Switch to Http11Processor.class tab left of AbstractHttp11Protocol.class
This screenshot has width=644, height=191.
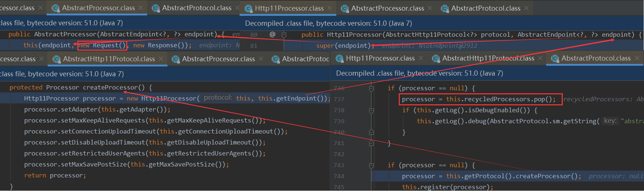pos(380,58)
